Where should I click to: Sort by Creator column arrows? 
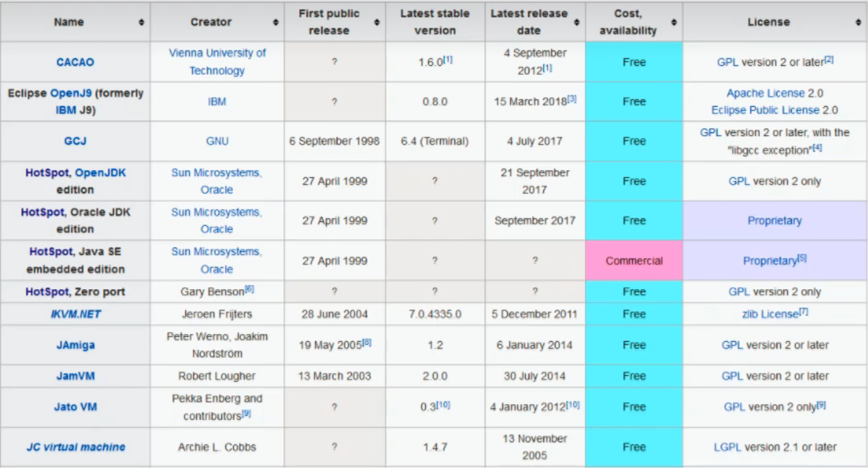tap(275, 22)
